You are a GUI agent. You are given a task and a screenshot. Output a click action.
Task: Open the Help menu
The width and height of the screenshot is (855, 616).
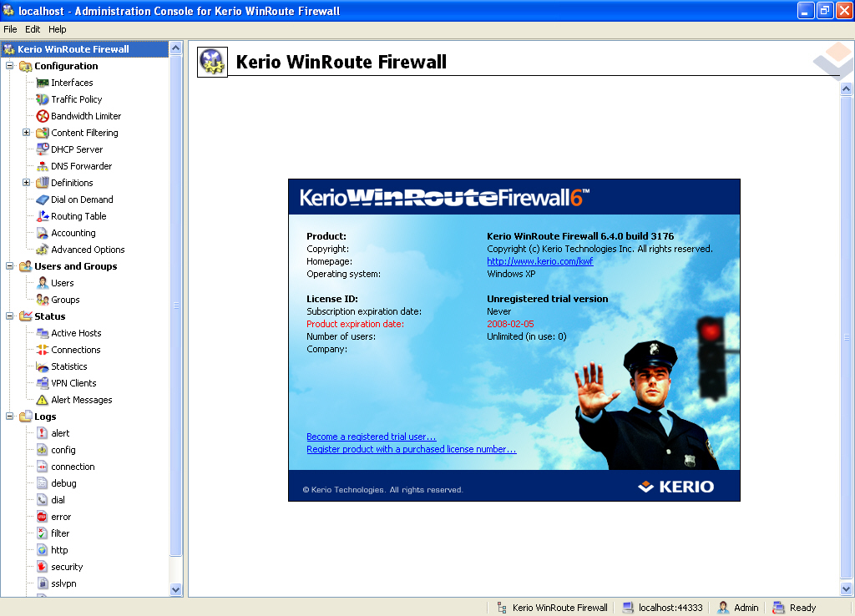58,29
